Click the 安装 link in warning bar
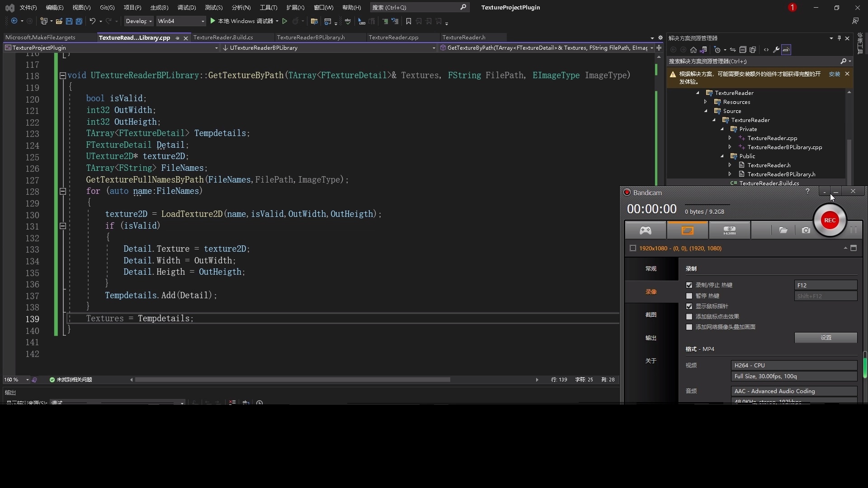The width and height of the screenshot is (868, 488). coord(834,74)
